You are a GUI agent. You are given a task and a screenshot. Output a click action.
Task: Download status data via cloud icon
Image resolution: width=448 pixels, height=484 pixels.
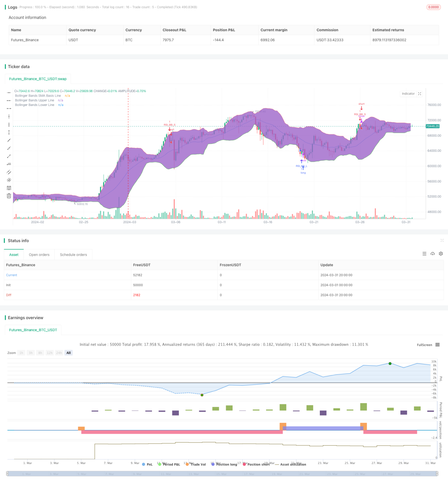[x=432, y=254]
